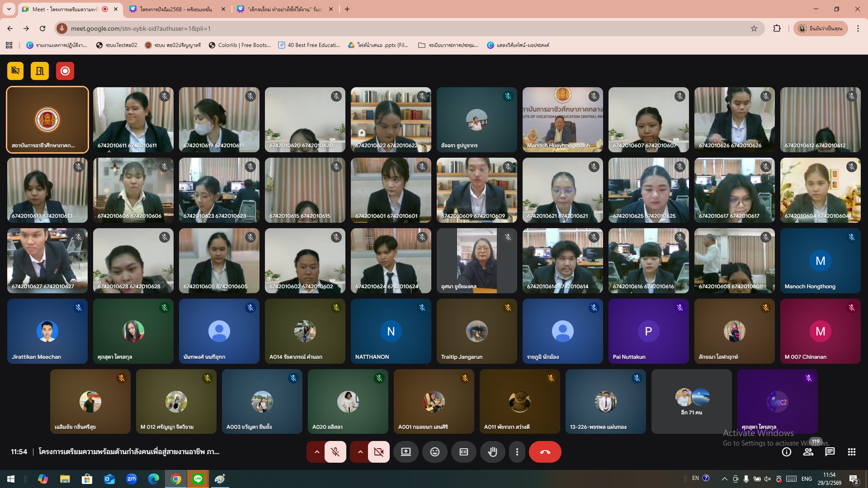
Task: Open the emoji reaction button
Action: pyautogui.click(x=434, y=452)
